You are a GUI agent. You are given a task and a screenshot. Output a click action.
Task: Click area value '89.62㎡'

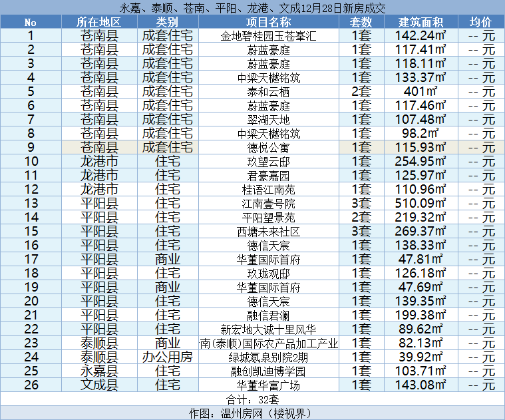click(421, 329)
